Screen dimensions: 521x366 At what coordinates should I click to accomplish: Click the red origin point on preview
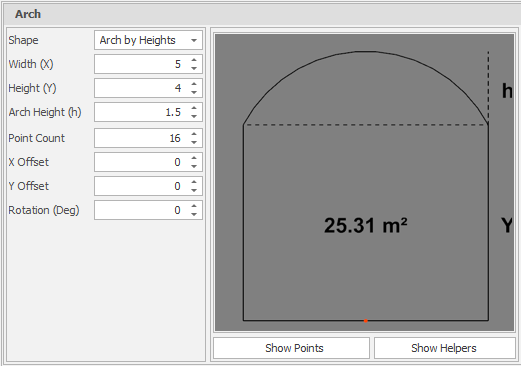366,321
